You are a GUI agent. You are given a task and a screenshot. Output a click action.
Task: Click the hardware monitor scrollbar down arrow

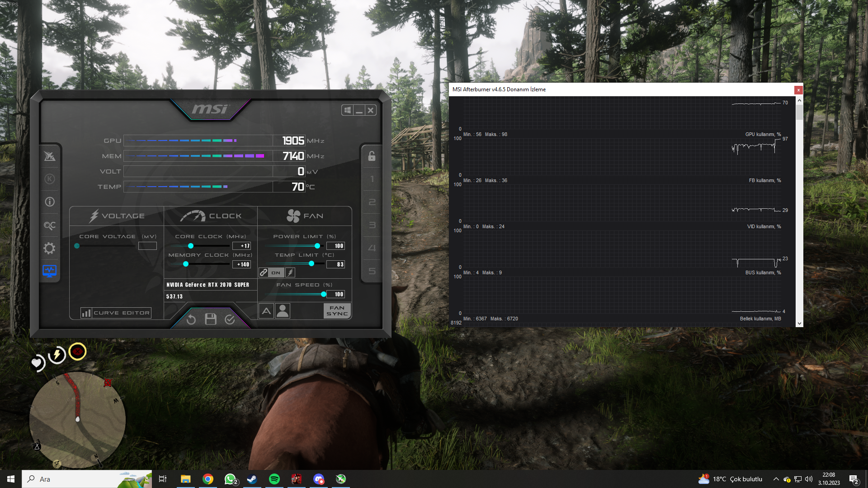[x=799, y=323]
